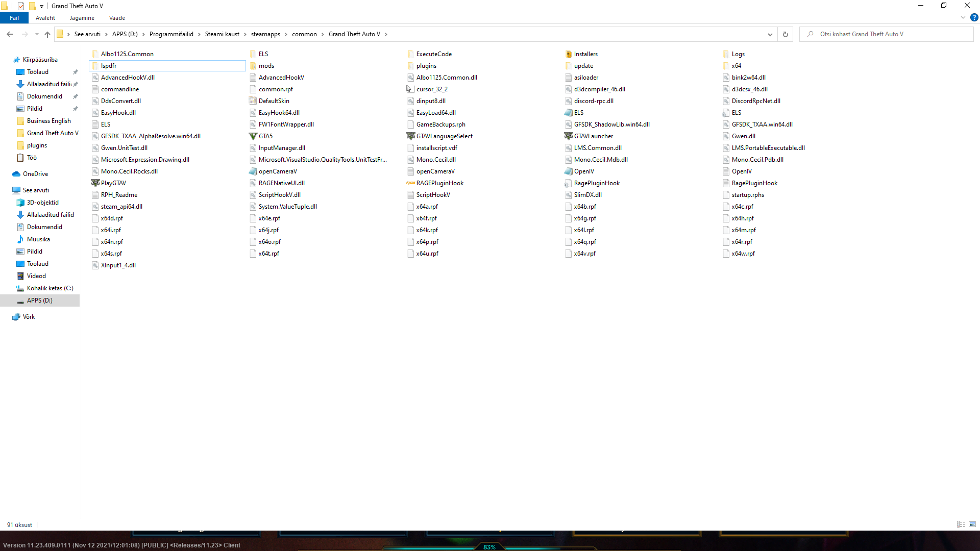980x551 pixels.
Task: Open the help question mark icon
Action: tap(974, 17)
